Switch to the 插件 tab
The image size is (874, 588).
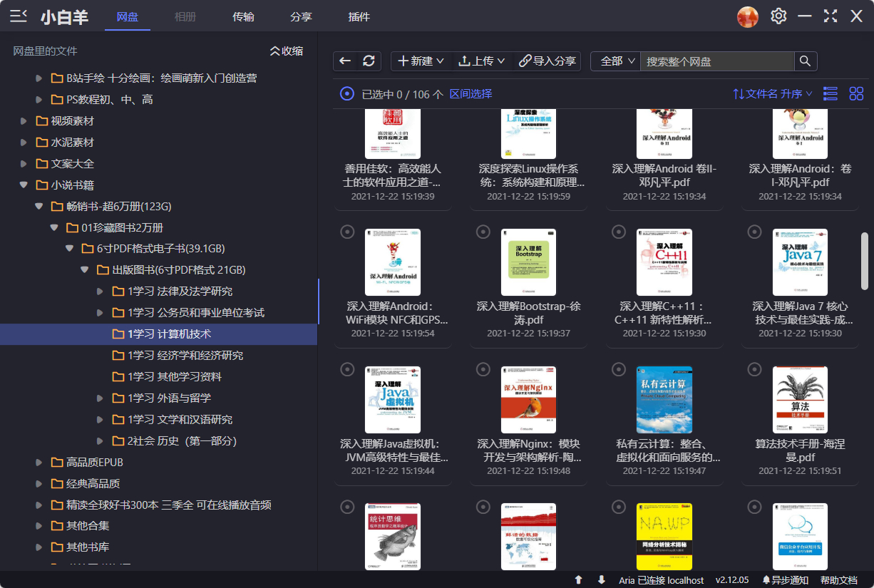[x=359, y=16]
